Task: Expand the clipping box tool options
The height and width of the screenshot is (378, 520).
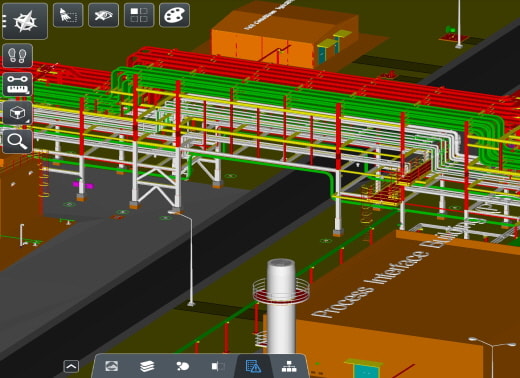Action: pyautogui.click(x=18, y=113)
